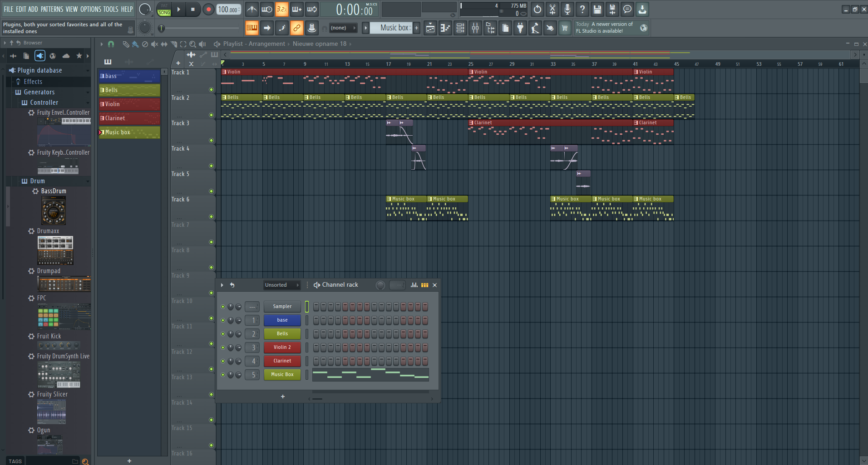Image resolution: width=868 pixels, height=465 pixels.
Task: Select the Zoom magnifier tool in Playlist
Action: [x=192, y=44]
